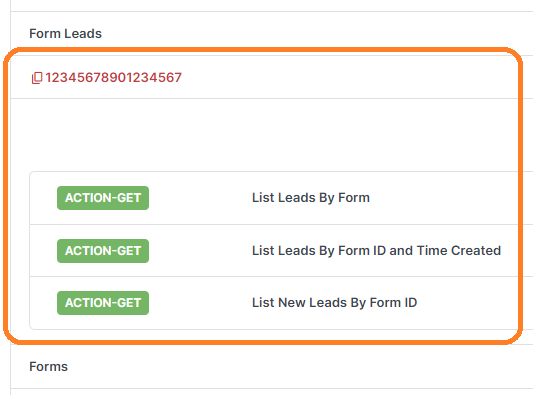Open List Leads By Form ID and Time Created
Screen dimensions: 533x395
pos(376,251)
